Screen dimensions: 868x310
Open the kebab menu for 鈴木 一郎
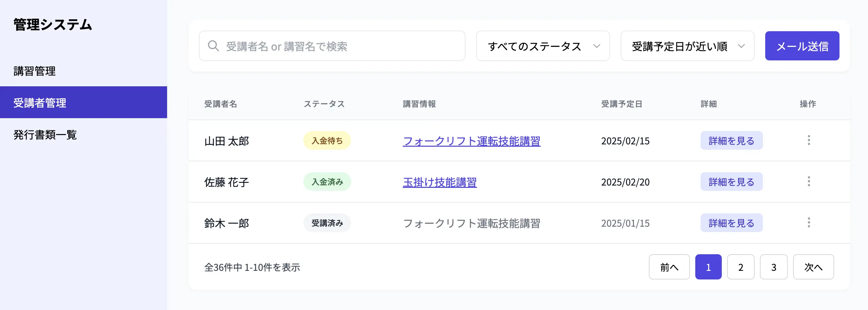point(809,223)
